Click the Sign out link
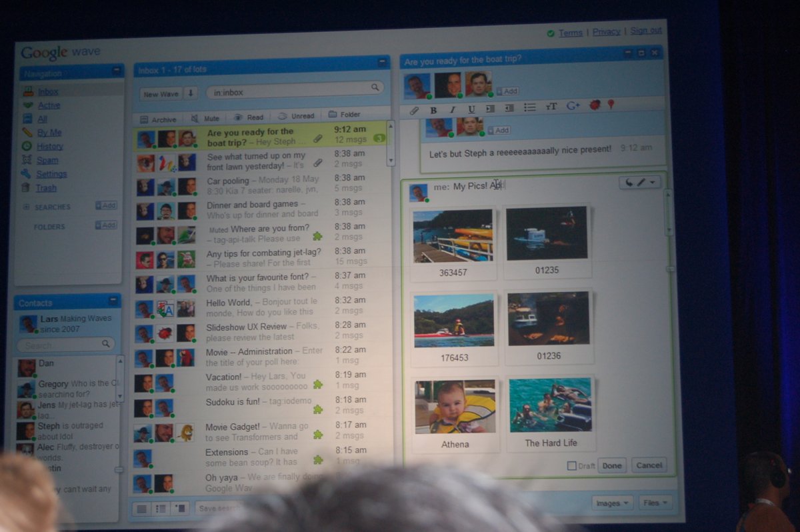 tap(646, 30)
